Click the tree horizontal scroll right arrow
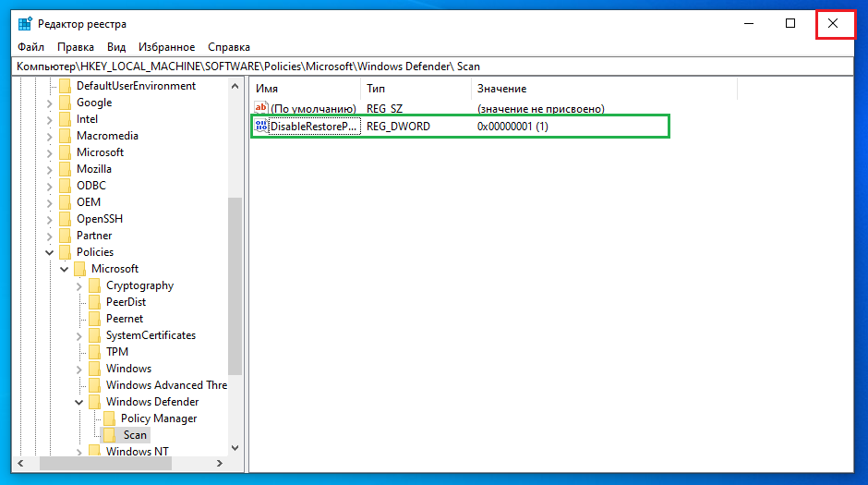Screen dimensions: 868x485 [220, 464]
